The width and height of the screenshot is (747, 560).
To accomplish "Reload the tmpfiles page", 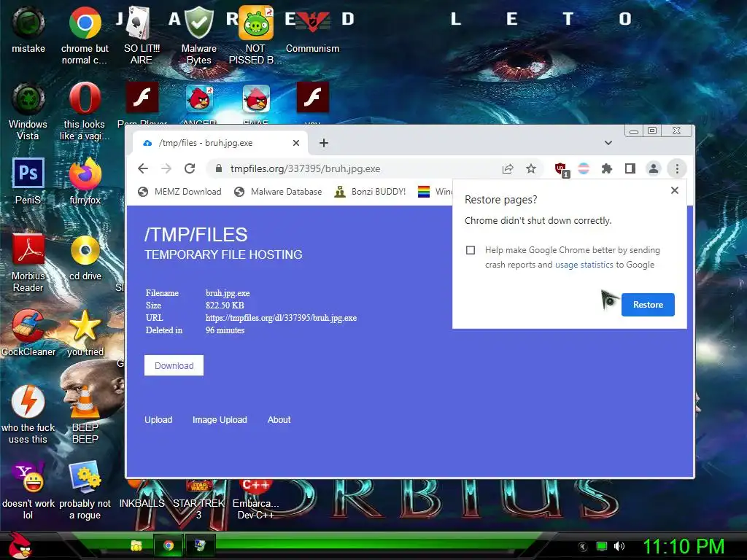I will click(190, 168).
